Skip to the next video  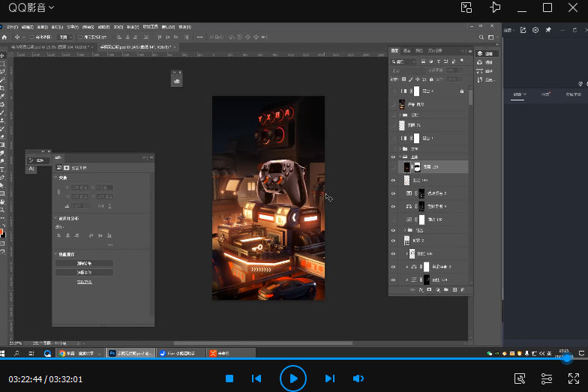330,379
